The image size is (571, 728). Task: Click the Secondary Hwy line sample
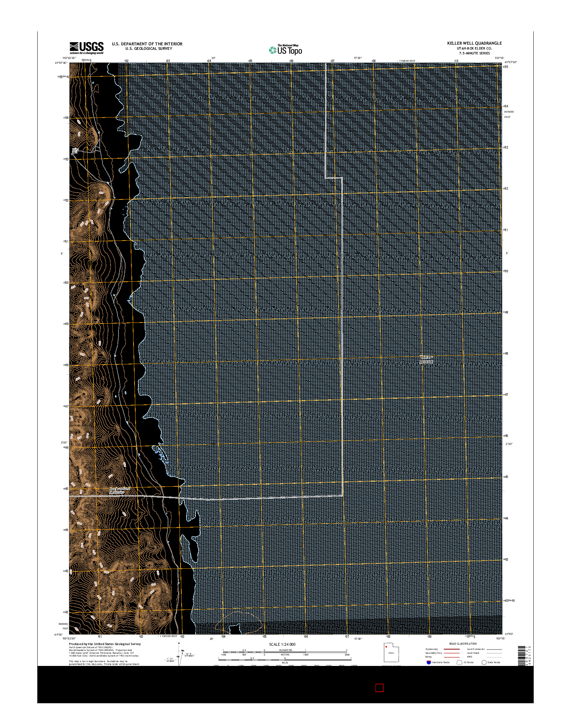452,653
